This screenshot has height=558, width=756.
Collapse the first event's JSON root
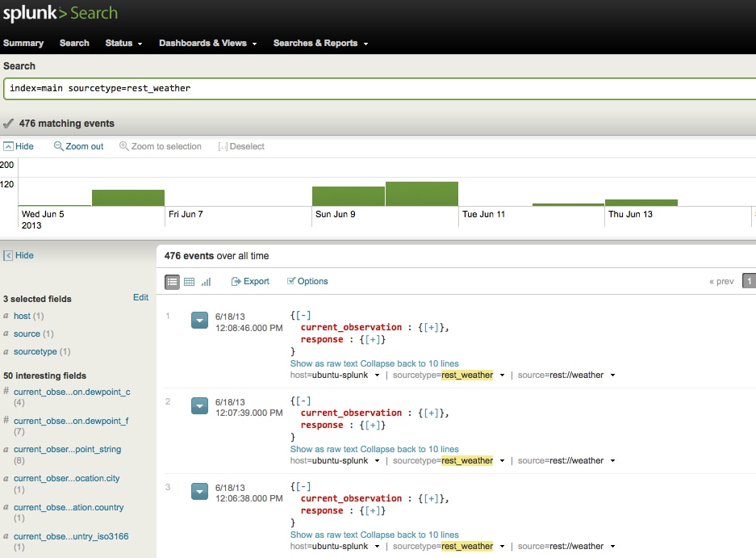point(304,315)
